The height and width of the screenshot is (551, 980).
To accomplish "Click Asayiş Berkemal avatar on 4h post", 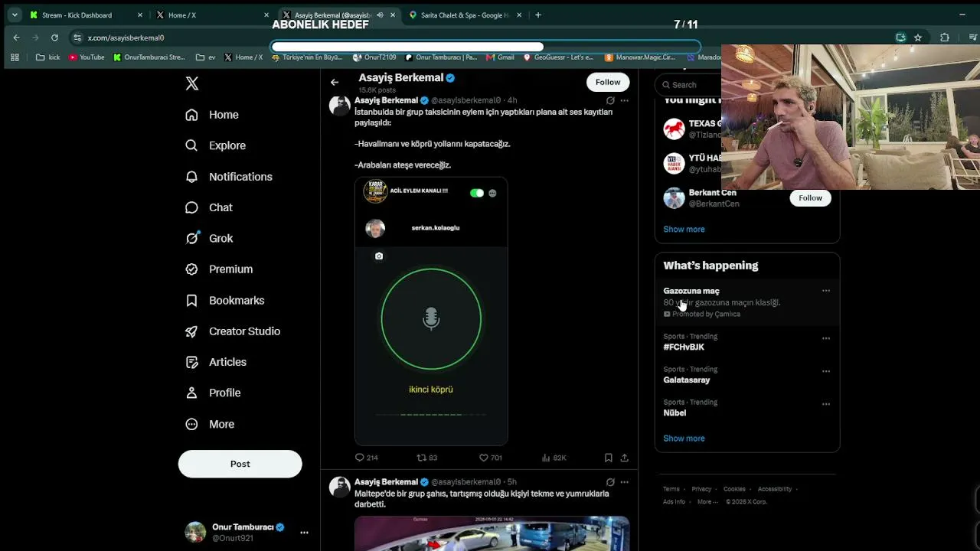I will (340, 106).
